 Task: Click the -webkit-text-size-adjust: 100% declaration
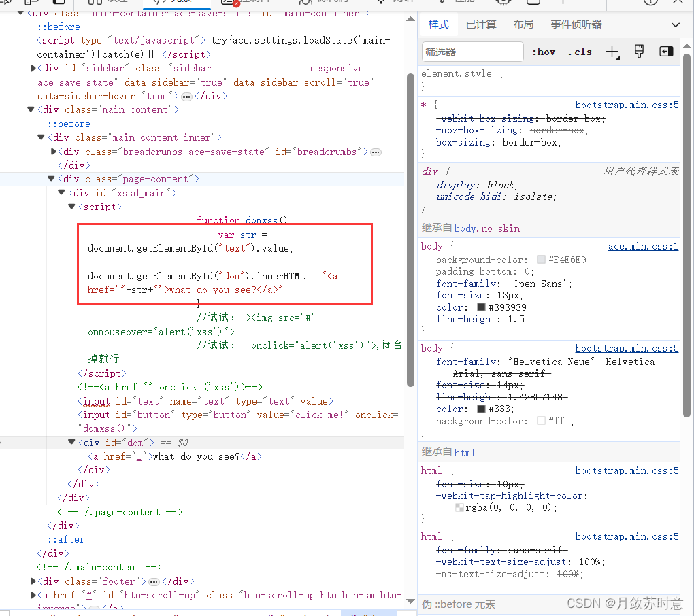pyautogui.click(x=520, y=562)
